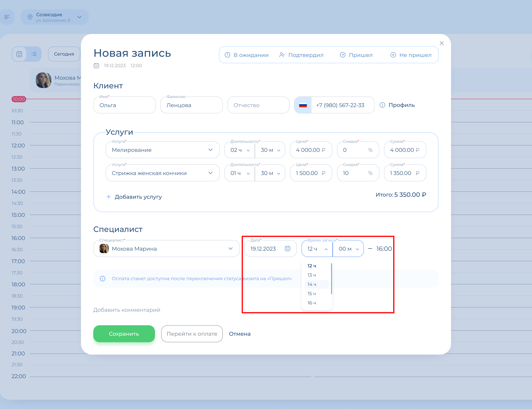The width and height of the screenshot is (532, 409).
Task: Collapse the 12 ч hour dropdown
Action: [317, 248]
